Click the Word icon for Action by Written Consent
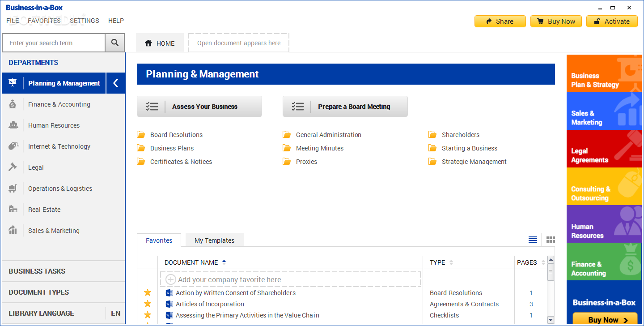 coord(169,293)
